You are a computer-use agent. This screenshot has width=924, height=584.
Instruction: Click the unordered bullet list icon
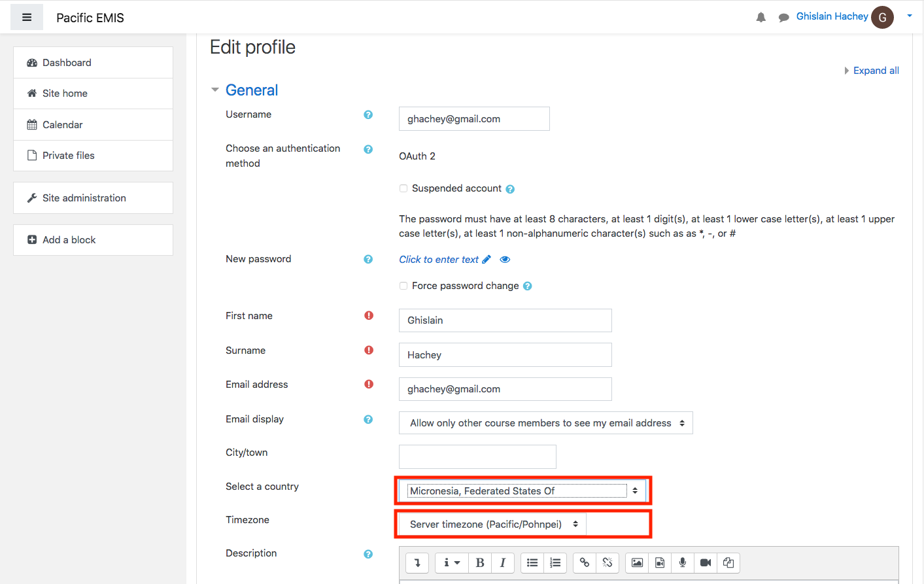pyautogui.click(x=532, y=562)
